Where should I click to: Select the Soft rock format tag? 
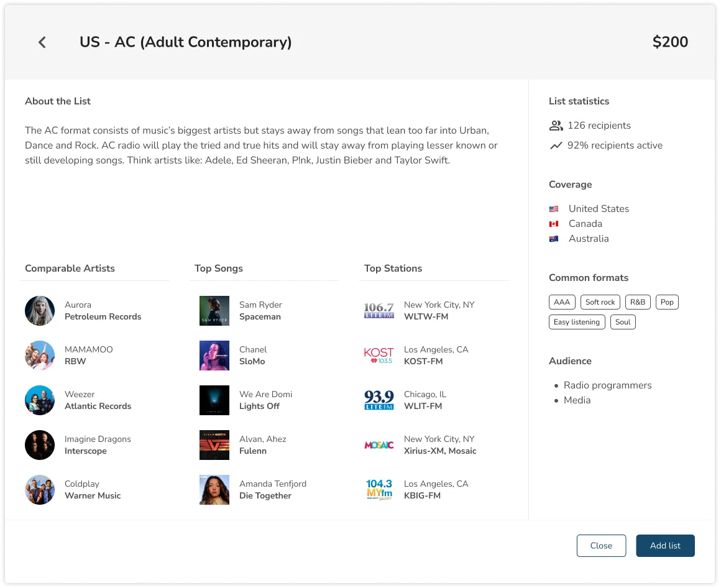tap(600, 301)
